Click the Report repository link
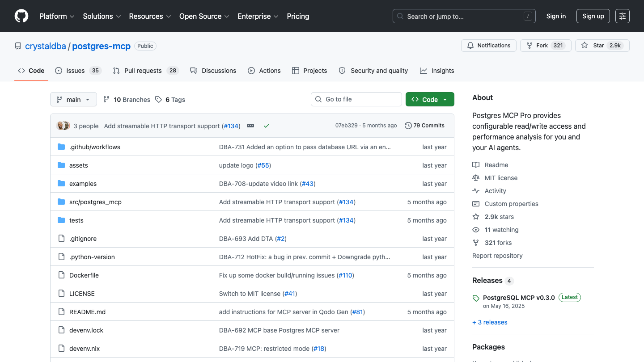Viewport: 644px width, 362px height. (x=497, y=256)
